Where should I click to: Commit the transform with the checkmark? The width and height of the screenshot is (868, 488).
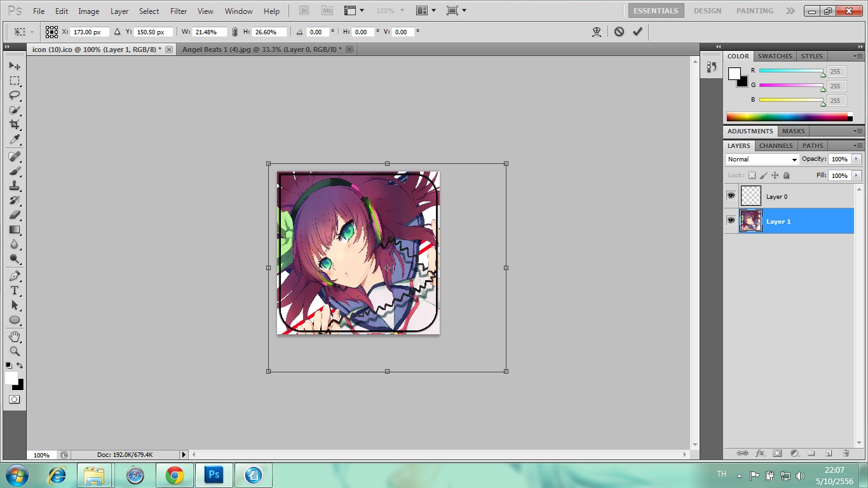click(637, 31)
